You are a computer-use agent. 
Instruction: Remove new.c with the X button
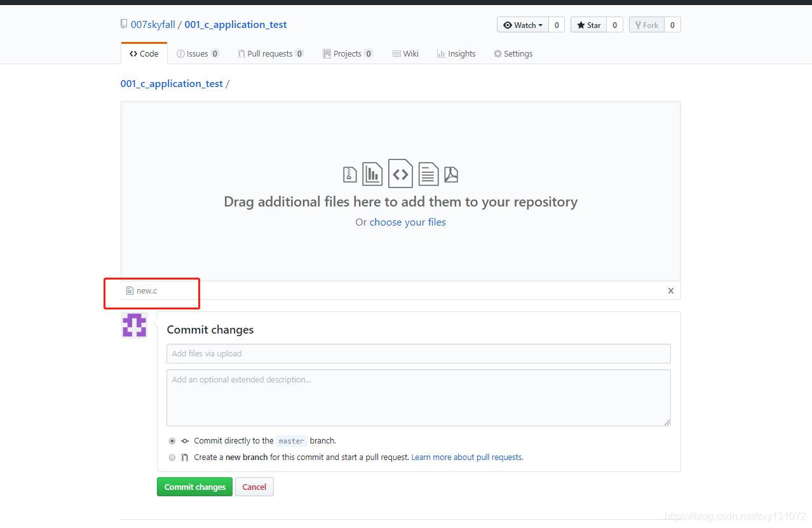671,290
